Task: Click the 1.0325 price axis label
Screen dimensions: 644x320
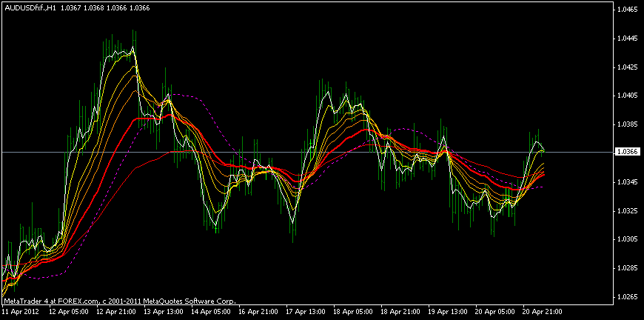Action: pos(627,211)
